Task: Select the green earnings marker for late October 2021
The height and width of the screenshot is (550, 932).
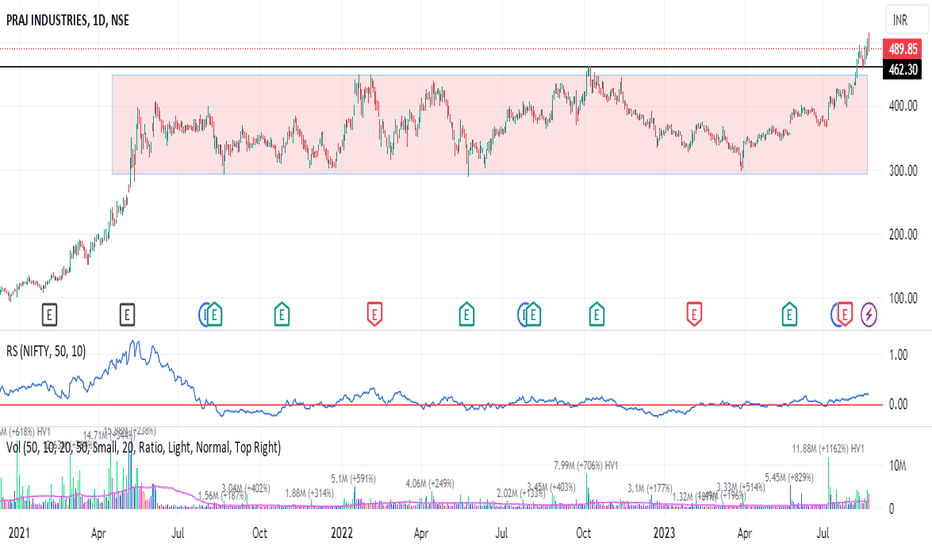Action: click(282, 315)
